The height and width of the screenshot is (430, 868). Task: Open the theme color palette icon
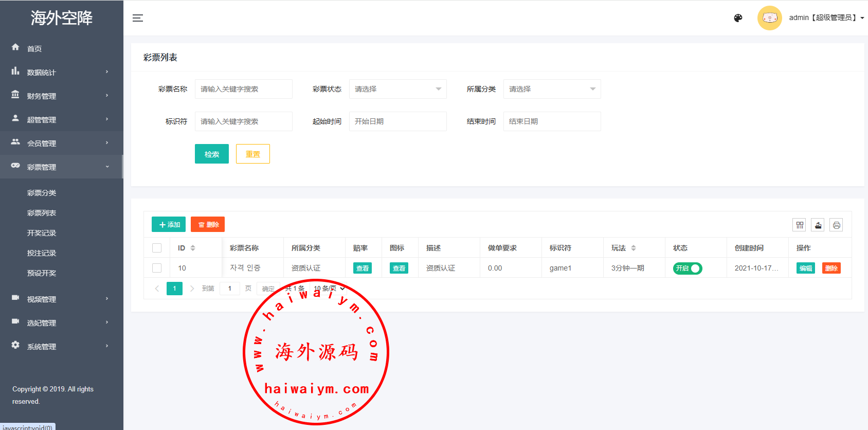[x=738, y=18]
